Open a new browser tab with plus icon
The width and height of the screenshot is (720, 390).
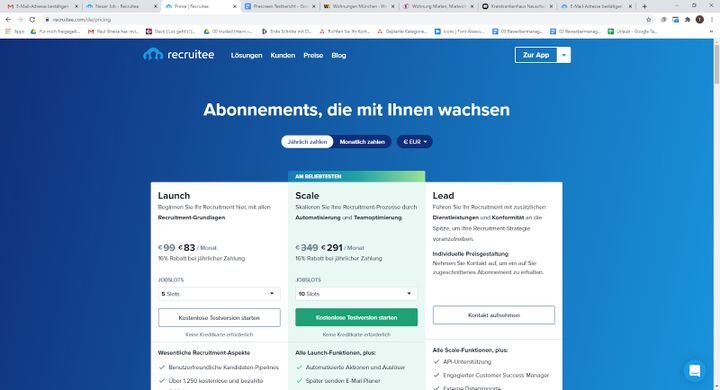coord(644,6)
